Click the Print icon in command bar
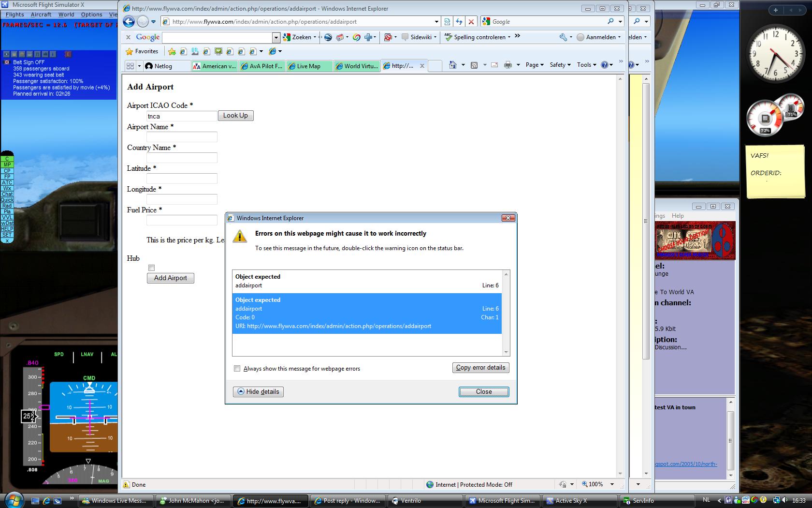 [507, 65]
